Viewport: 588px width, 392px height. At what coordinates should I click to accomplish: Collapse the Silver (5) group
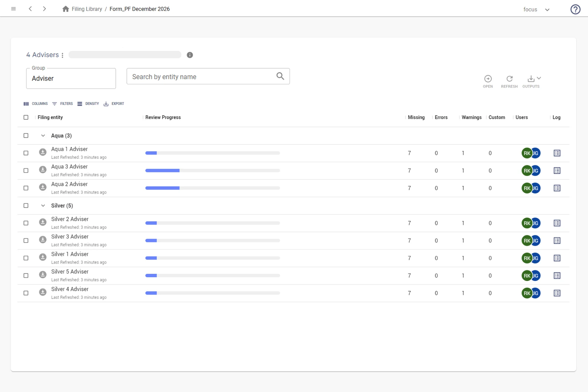(43, 206)
